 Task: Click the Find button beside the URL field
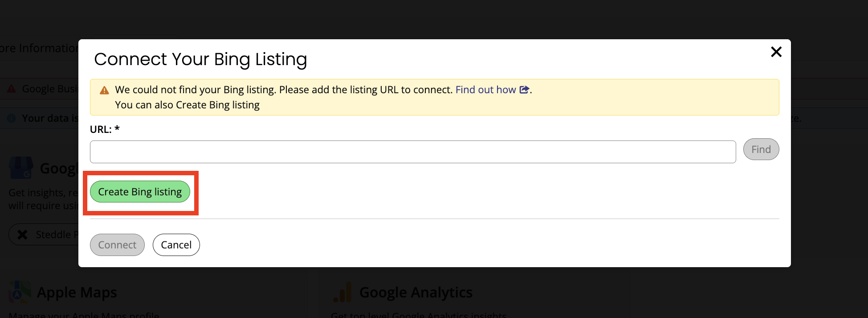761,149
